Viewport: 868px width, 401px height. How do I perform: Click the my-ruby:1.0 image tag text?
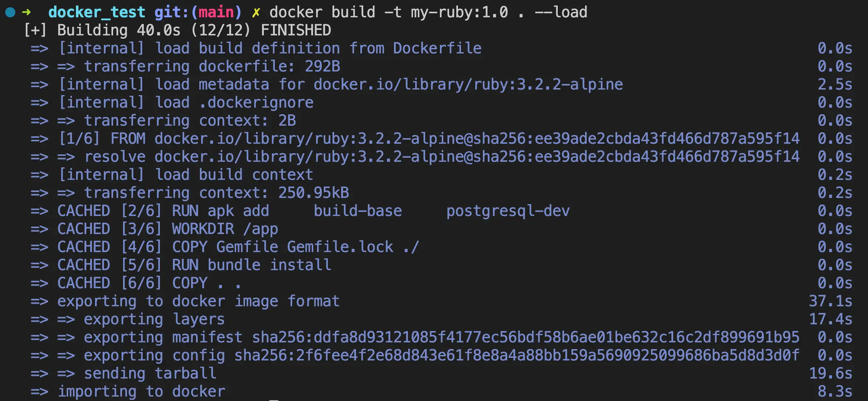(x=459, y=13)
